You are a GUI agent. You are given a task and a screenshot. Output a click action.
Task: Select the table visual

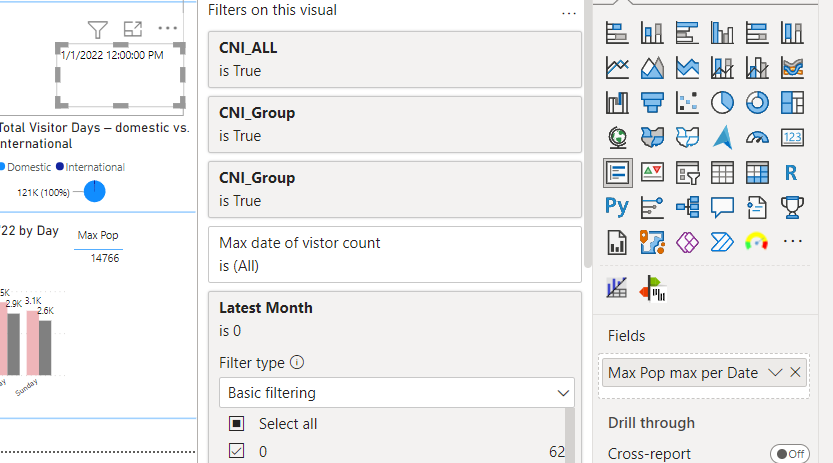[722, 173]
